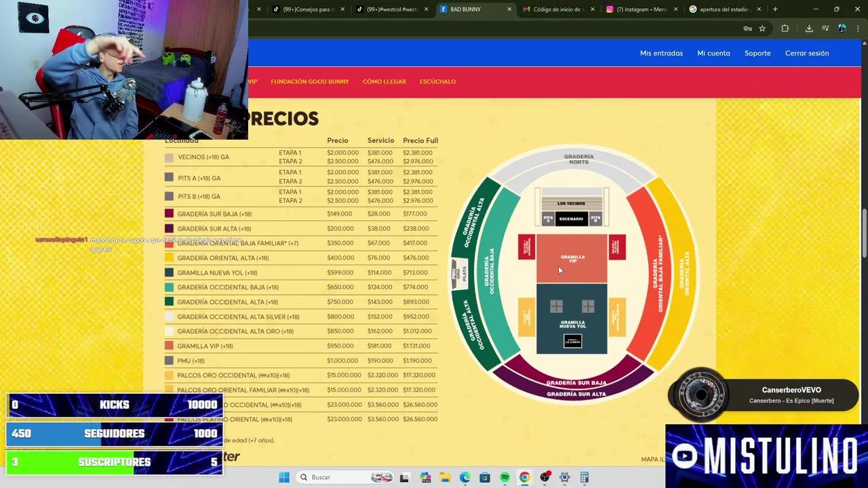The width and height of the screenshot is (868, 488).
Task: Open the 'Cerrar sesión' link
Action: click(806, 53)
